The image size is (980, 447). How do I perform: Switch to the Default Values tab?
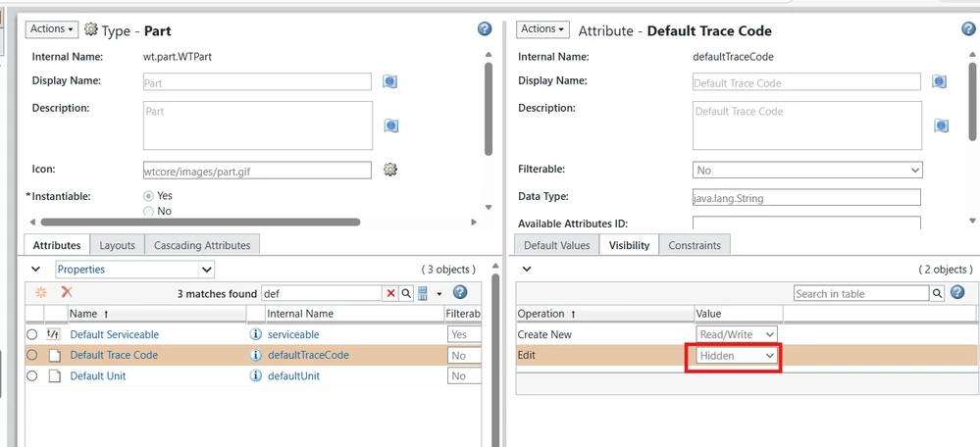(557, 245)
